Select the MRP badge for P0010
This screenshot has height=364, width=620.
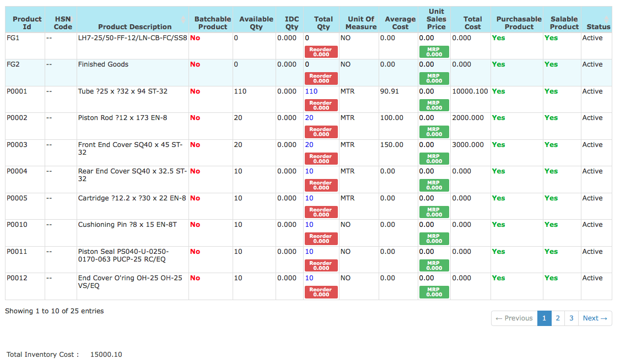pyautogui.click(x=434, y=238)
